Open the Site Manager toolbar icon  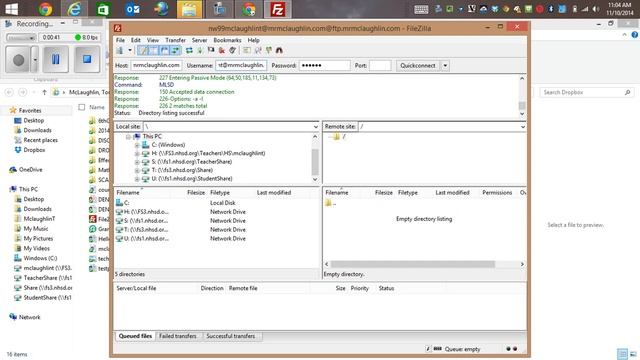click(120, 51)
